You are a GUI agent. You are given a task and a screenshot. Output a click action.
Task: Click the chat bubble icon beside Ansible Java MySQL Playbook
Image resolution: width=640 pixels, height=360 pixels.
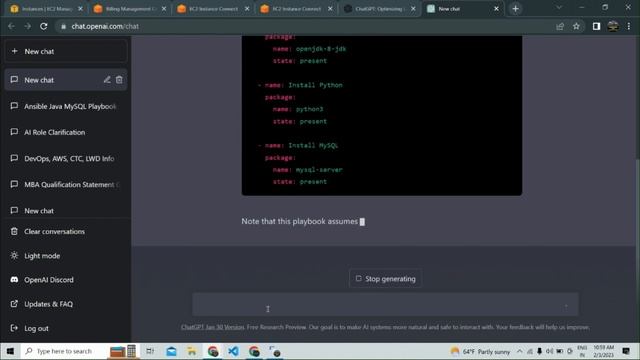(x=14, y=106)
